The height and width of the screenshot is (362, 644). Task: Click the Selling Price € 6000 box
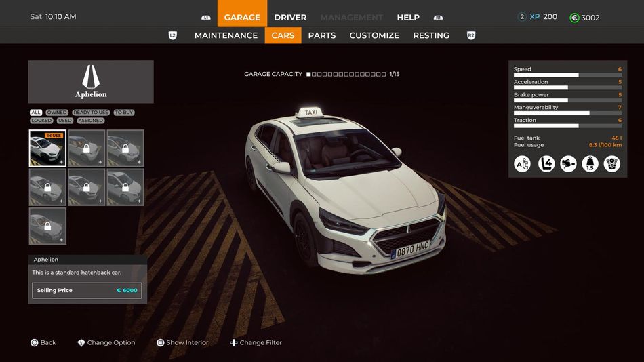(x=87, y=291)
